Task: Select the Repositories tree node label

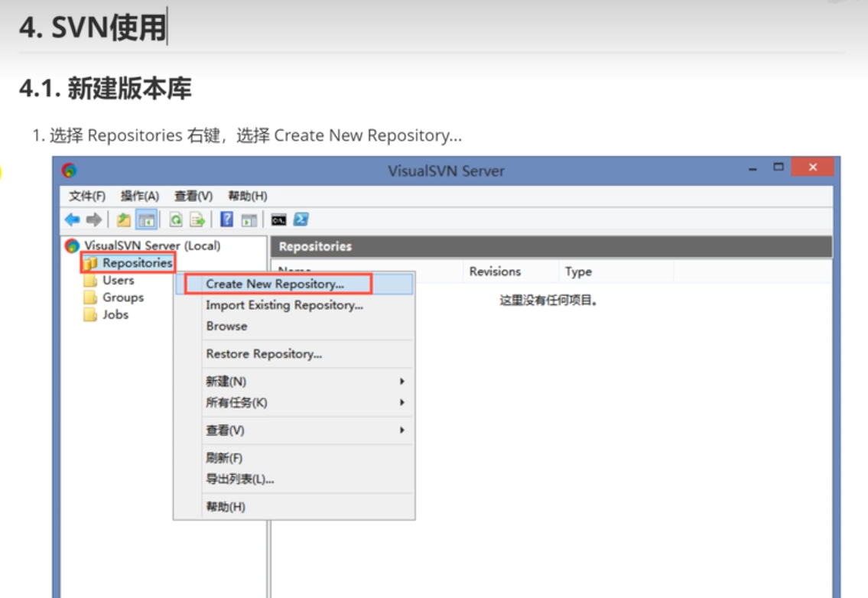Action: [138, 263]
